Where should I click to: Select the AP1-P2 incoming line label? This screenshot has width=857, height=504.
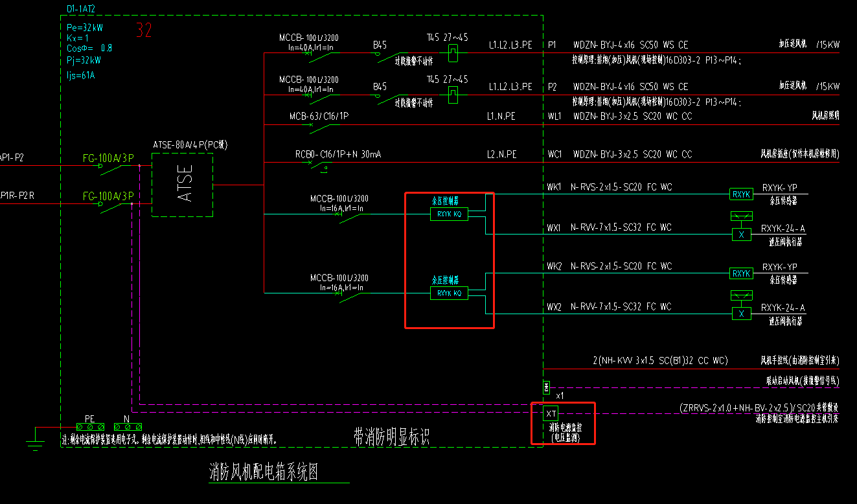(x=12, y=157)
